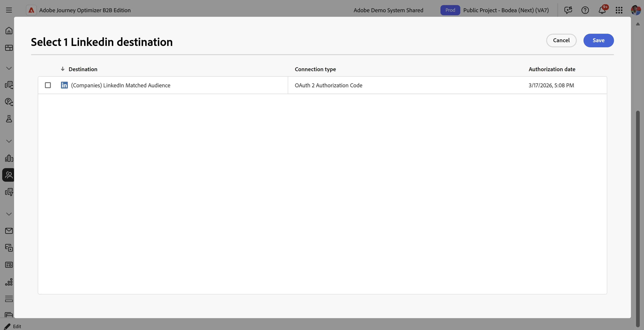The height and width of the screenshot is (330, 644).
Task: Open the media assets icon in the sidebar
Action: click(9, 248)
